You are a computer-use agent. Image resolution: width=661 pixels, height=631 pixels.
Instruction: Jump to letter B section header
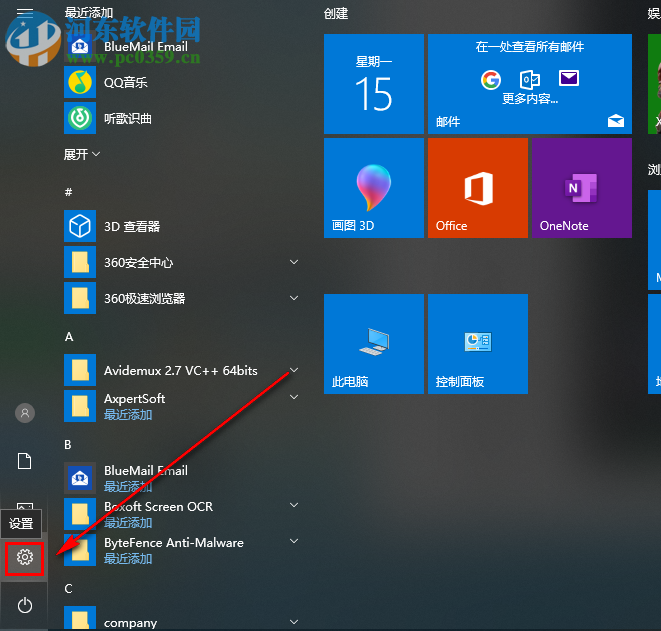(x=68, y=445)
